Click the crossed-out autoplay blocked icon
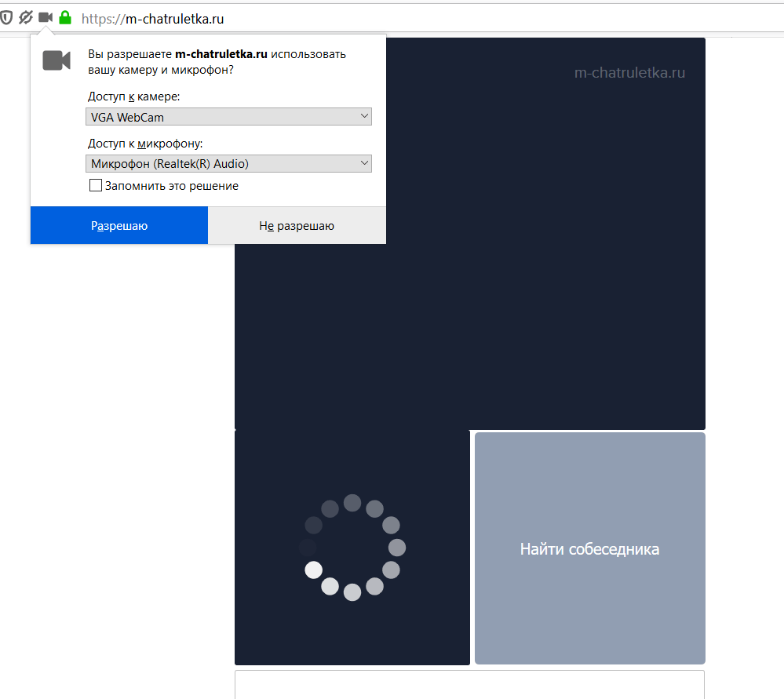 (26, 18)
